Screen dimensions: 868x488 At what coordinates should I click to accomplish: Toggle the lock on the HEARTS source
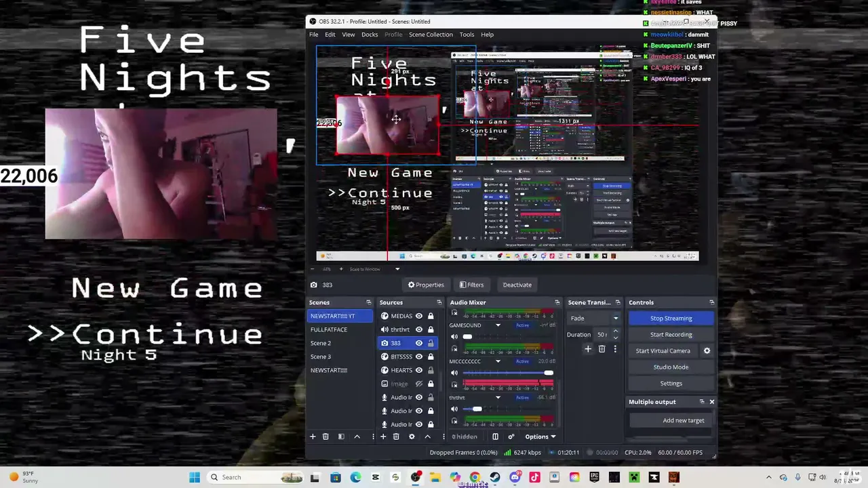click(431, 370)
